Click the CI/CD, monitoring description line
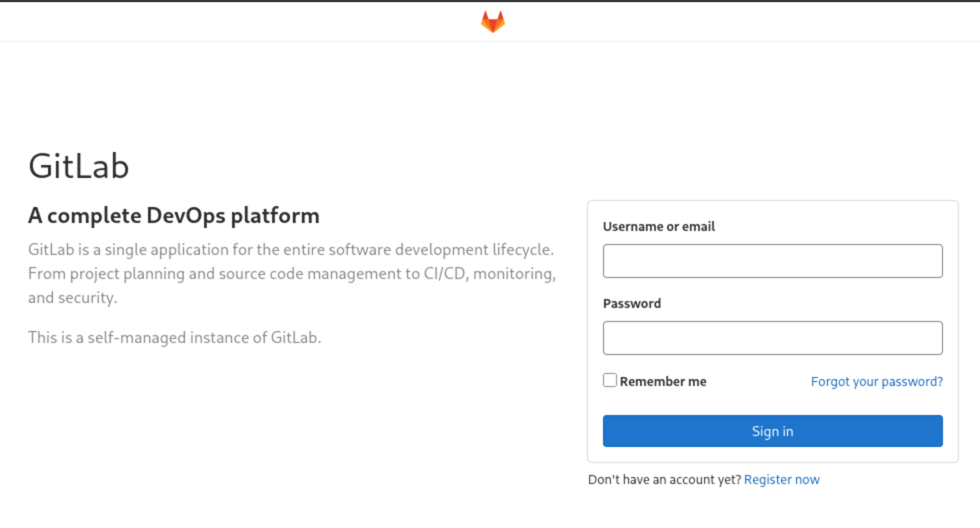Screen dimensions: 980x528 [x=291, y=273]
